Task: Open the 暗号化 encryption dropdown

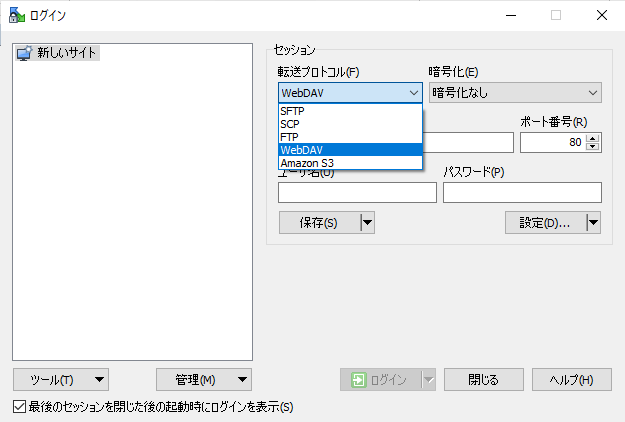Action: [515, 93]
